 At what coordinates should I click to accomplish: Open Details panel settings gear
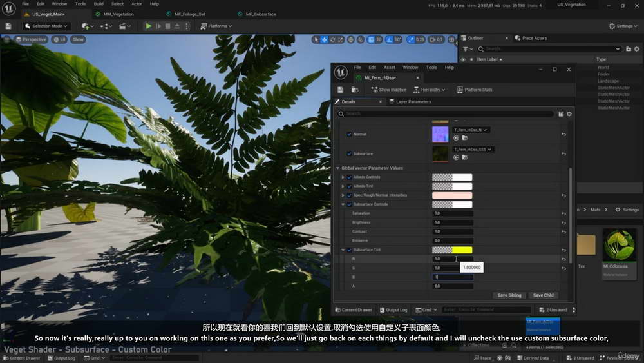point(569,114)
